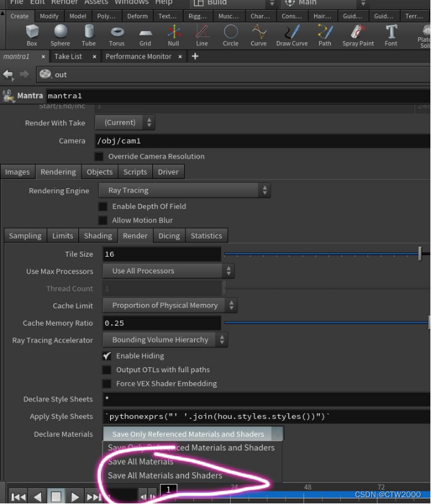431x504 pixels.
Task: Close the mantra1 pane tab
Action: coord(43,57)
